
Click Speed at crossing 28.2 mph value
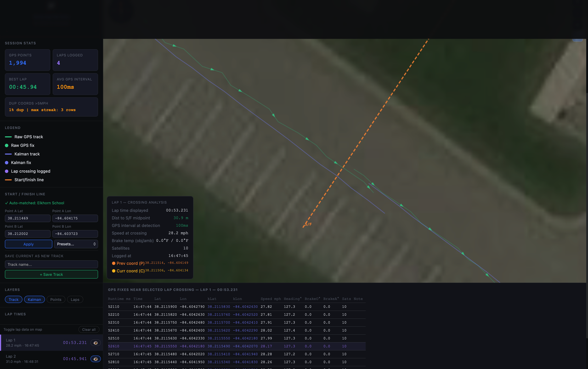178,233
